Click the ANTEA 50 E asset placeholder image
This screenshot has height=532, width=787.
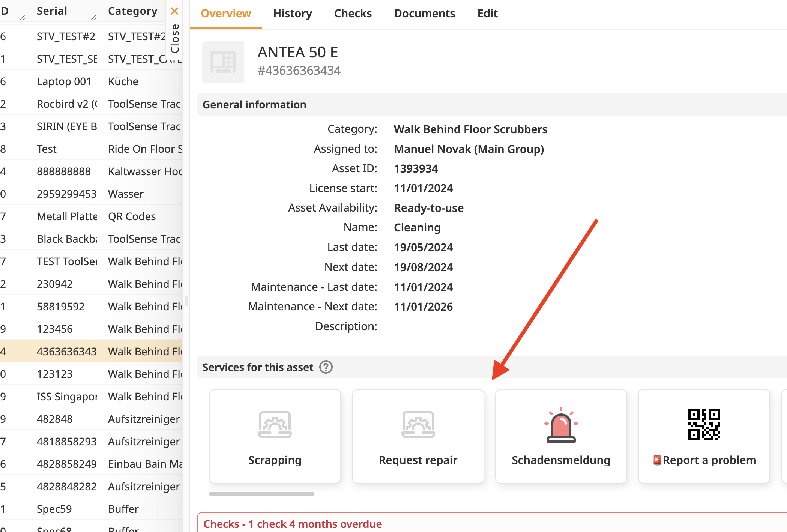point(223,62)
